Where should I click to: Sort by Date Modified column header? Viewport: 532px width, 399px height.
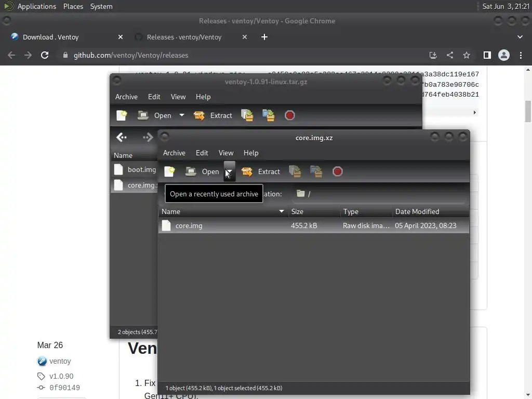pyautogui.click(x=431, y=211)
